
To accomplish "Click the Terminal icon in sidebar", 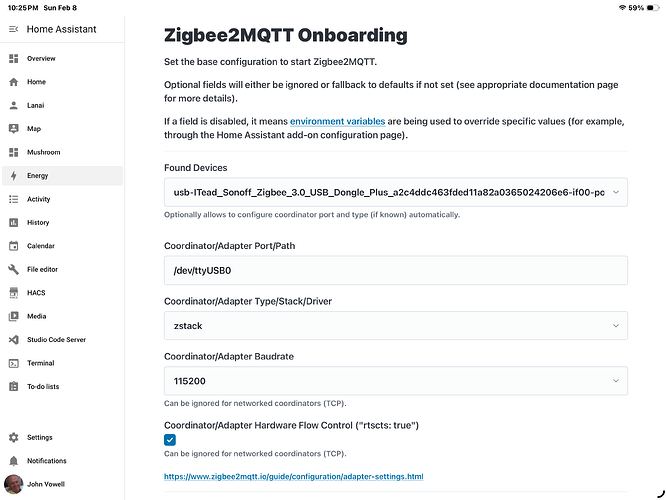I will (x=13, y=363).
